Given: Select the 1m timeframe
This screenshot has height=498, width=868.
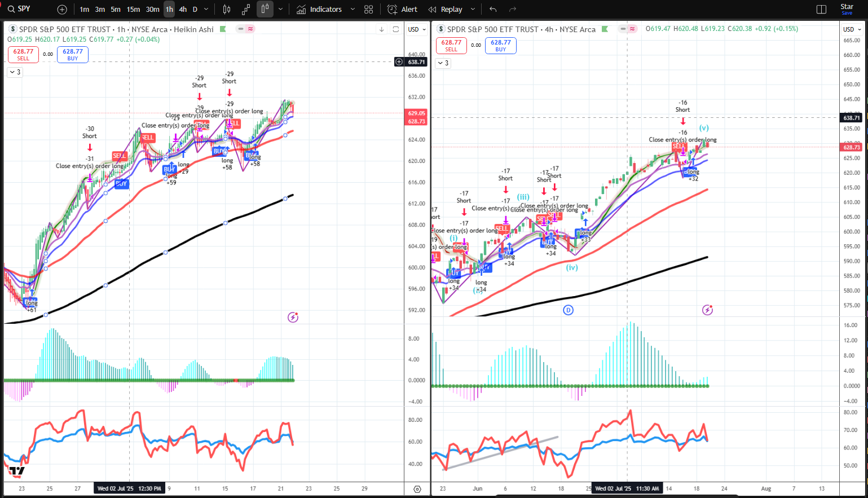Looking at the screenshot, I should tap(85, 10).
